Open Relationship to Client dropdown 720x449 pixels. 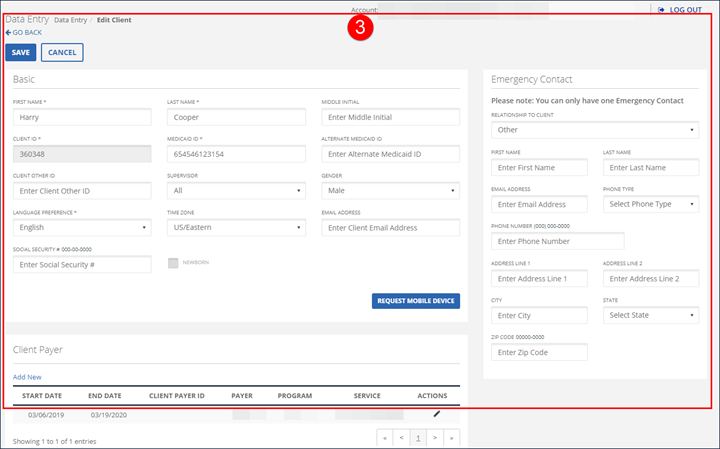595,129
